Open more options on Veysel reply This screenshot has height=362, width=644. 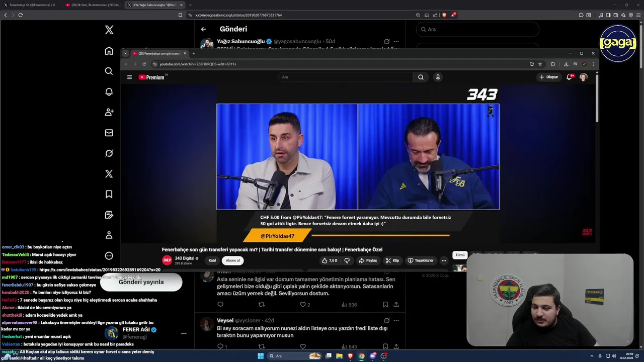pyautogui.click(x=396, y=320)
